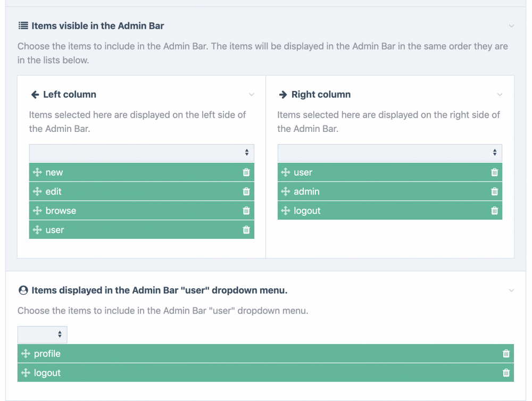Remove "profile" from user dropdown menu
The image size is (532, 401).
tap(506, 354)
